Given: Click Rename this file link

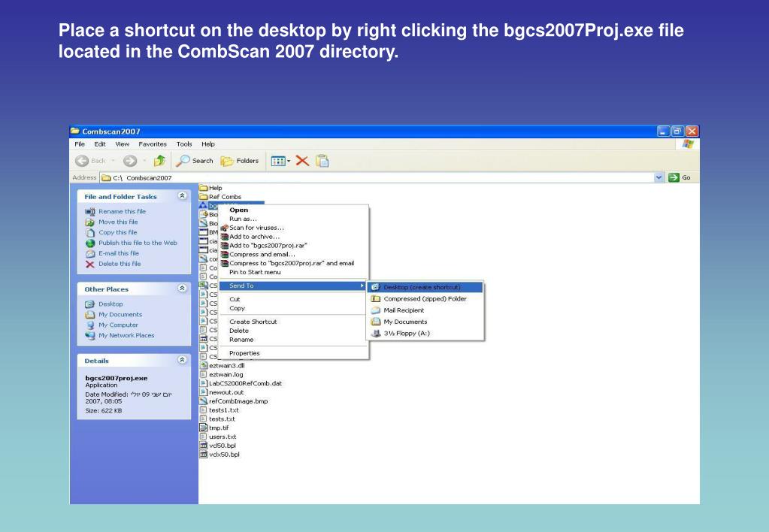Looking at the screenshot, I should point(122,211).
